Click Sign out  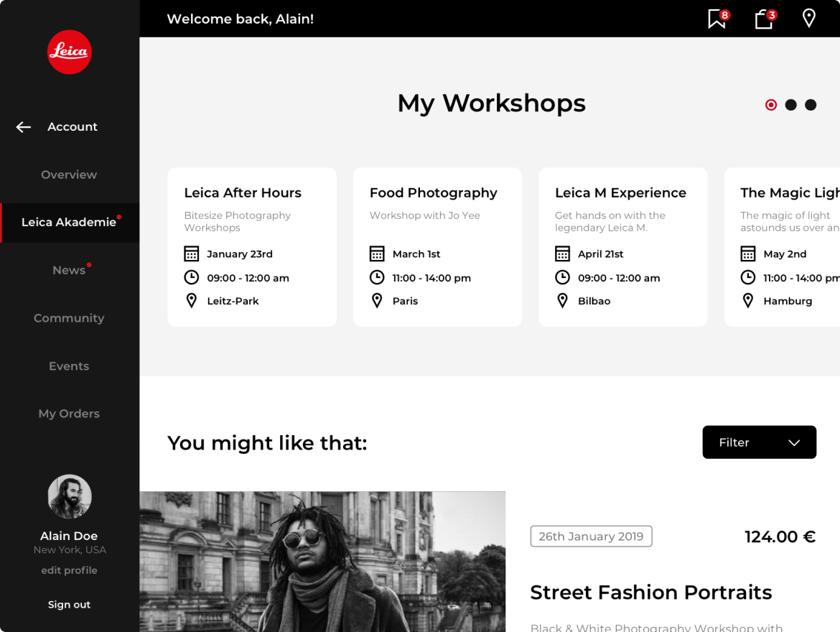(x=69, y=605)
